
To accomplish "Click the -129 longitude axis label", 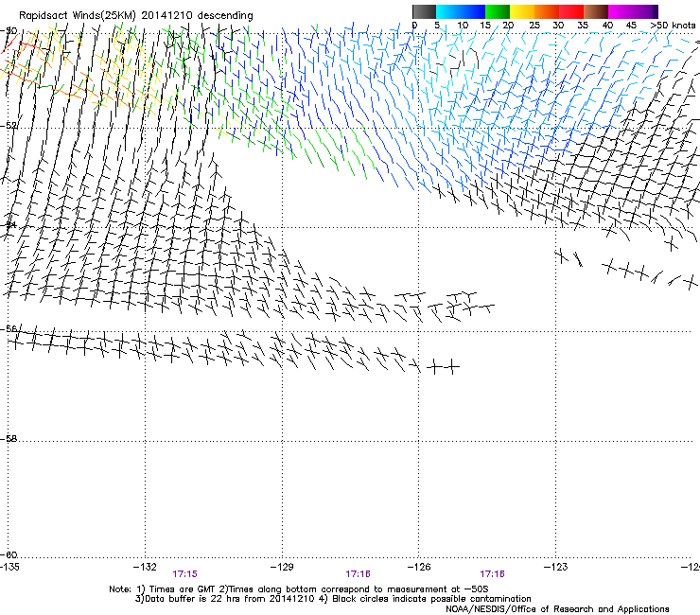I will (282, 567).
